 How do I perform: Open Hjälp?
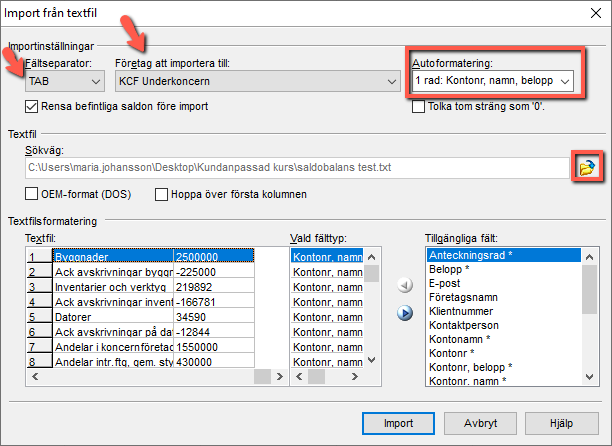[x=561, y=423]
